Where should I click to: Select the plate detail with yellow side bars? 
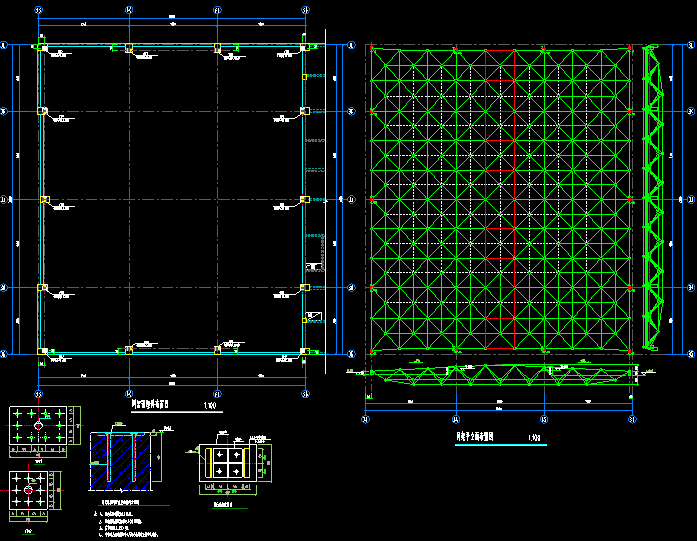coord(229,462)
